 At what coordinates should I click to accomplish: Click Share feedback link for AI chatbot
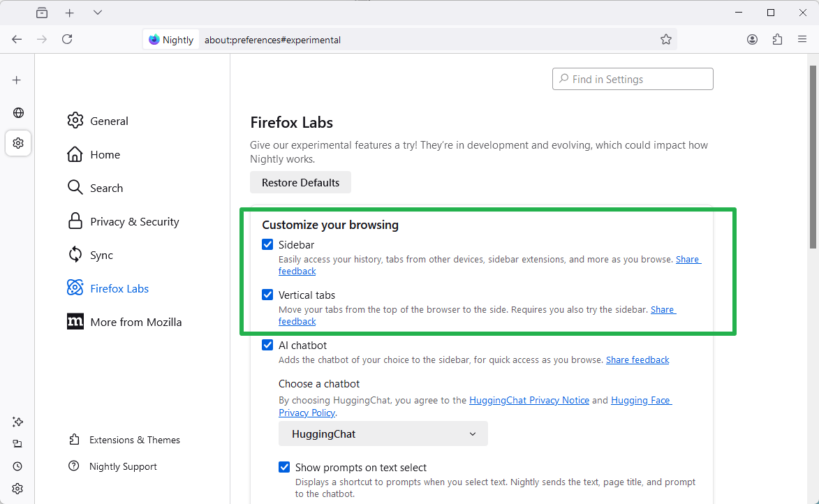pos(637,360)
